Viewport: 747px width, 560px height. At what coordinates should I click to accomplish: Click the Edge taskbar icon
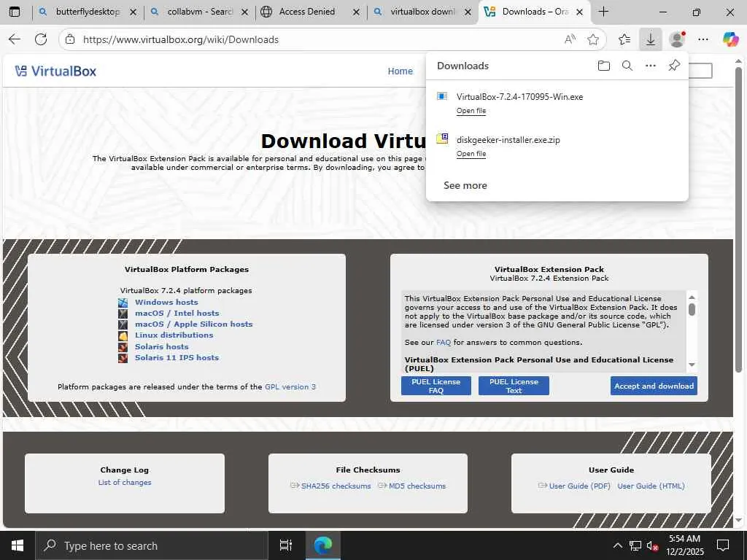(x=322, y=545)
